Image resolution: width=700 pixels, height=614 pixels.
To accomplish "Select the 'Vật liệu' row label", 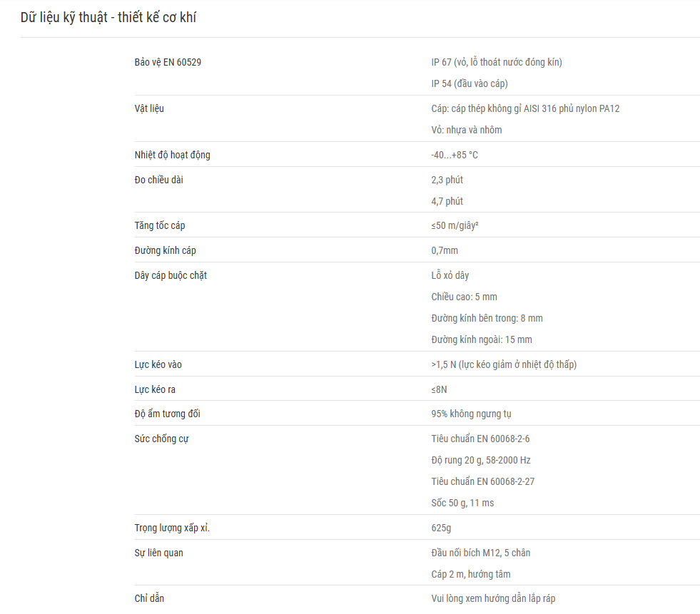I will click(x=149, y=109).
